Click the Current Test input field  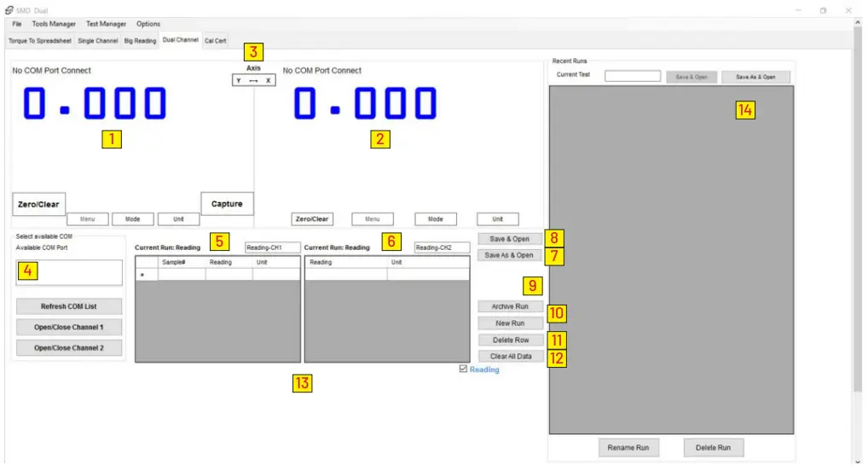(632, 77)
